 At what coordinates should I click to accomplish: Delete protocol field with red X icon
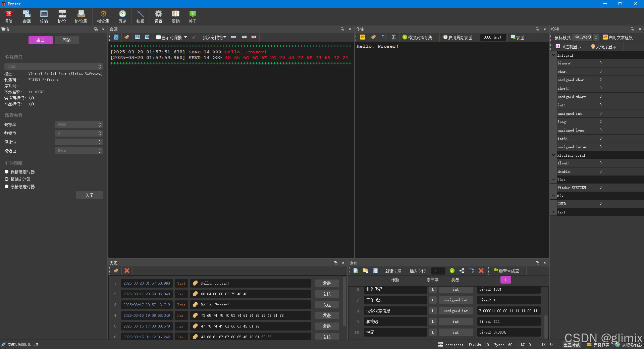[x=481, y=271]
